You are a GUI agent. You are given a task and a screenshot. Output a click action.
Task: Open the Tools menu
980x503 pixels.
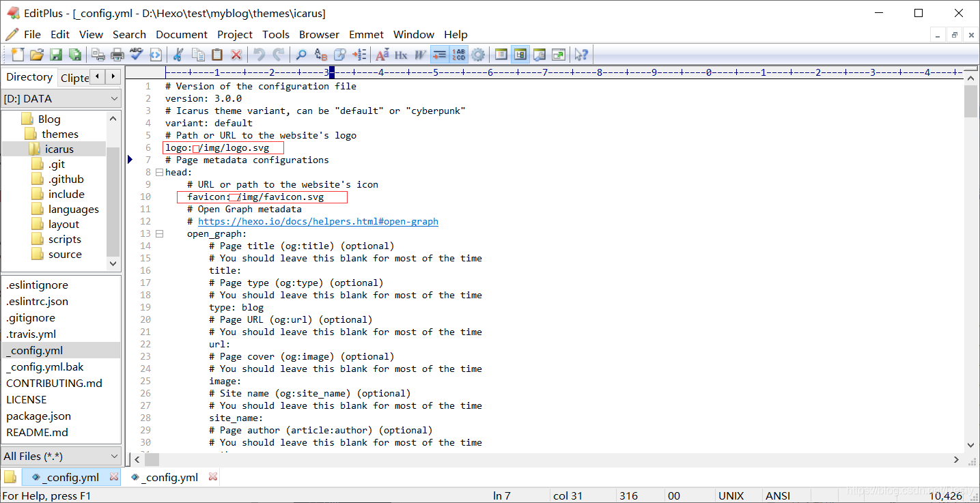tap(276, 34)
